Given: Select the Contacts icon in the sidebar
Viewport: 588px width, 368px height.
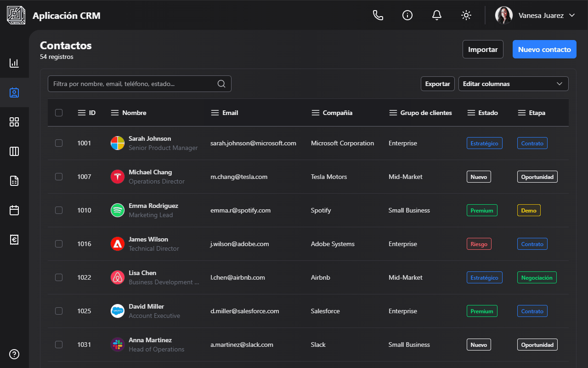Looking at the screenshot, I should [x=14, y=92].
